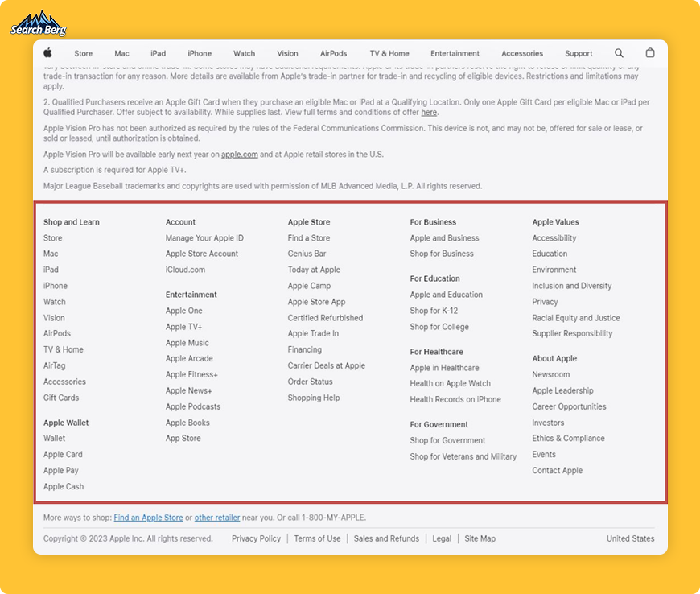This screenshot has width=700, height=594.
Task: Select iPad in the top navigation
Action: 158,53
